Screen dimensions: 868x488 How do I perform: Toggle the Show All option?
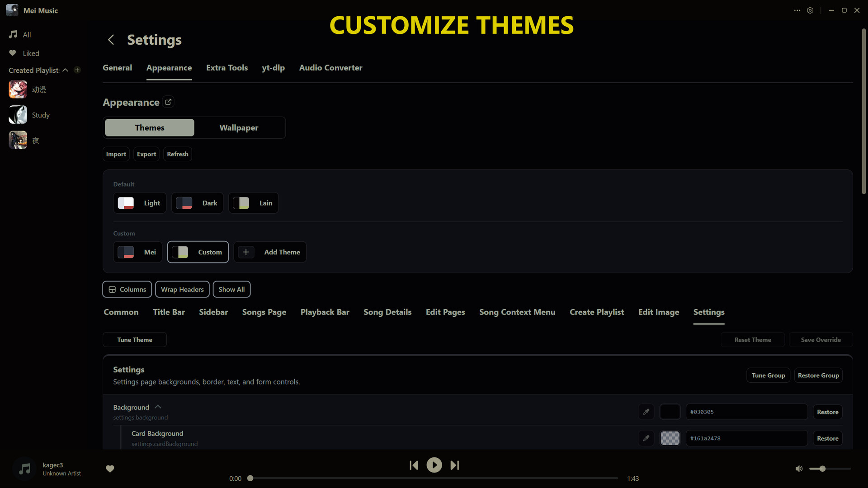click(231, 290)
